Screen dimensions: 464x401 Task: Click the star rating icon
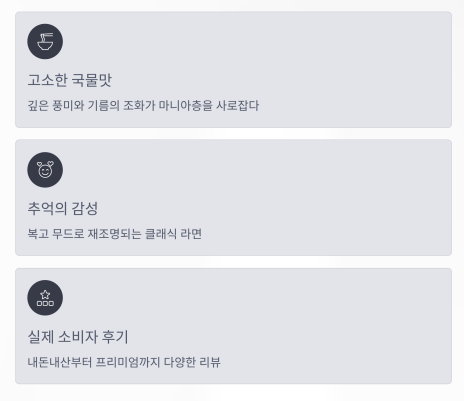45,298
